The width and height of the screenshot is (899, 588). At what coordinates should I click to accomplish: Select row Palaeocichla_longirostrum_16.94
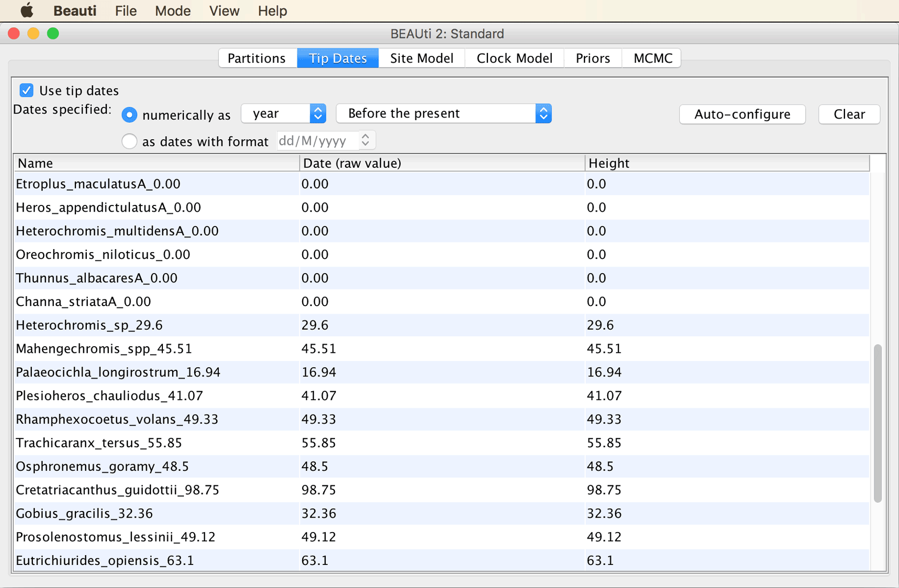(x=442, y=372)
